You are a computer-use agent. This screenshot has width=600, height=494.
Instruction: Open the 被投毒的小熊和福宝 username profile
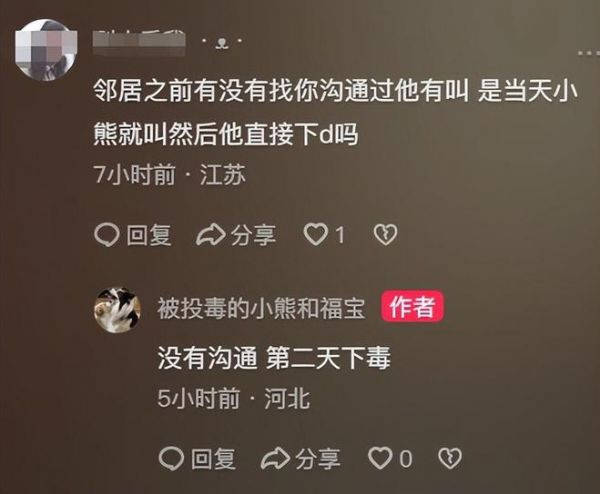pyautogui.click(x=261, y=308)
